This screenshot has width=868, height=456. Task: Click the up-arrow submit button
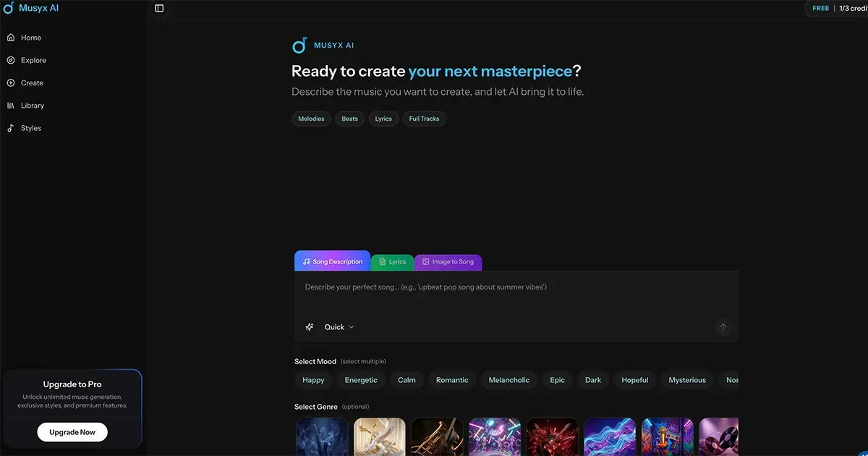click(x=723, y=327)
